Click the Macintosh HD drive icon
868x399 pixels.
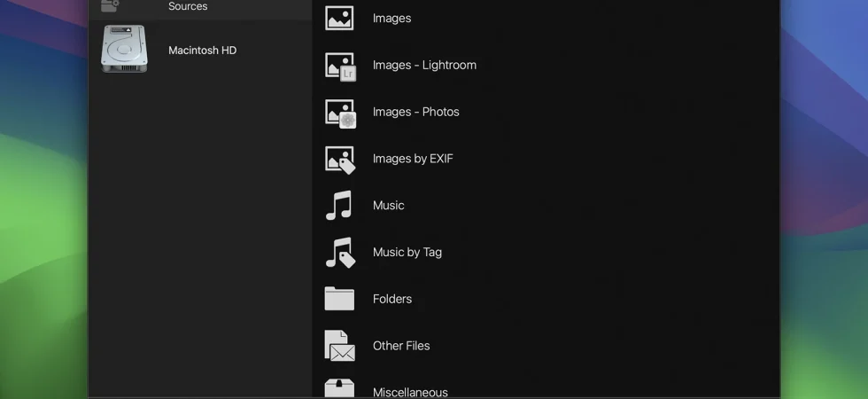(125, 49)
